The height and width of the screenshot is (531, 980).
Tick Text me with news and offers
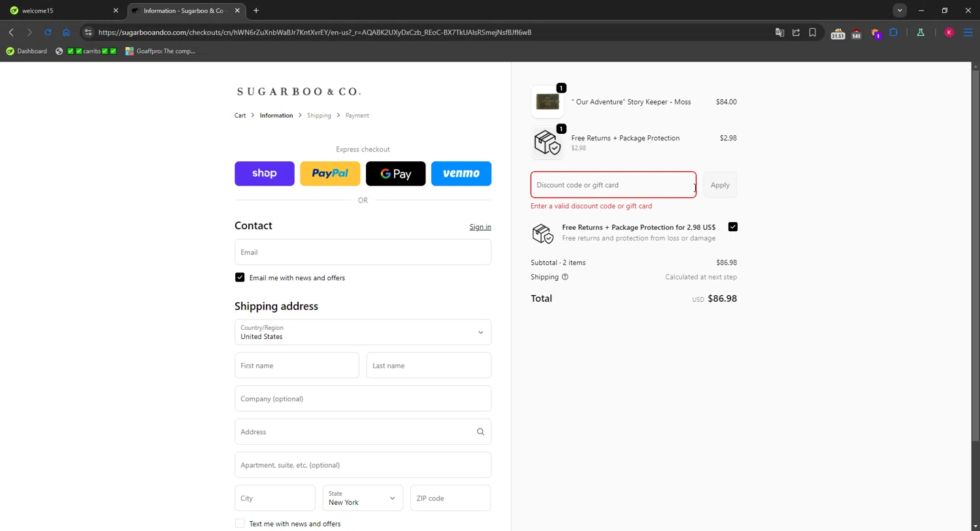tap(240, 524)
